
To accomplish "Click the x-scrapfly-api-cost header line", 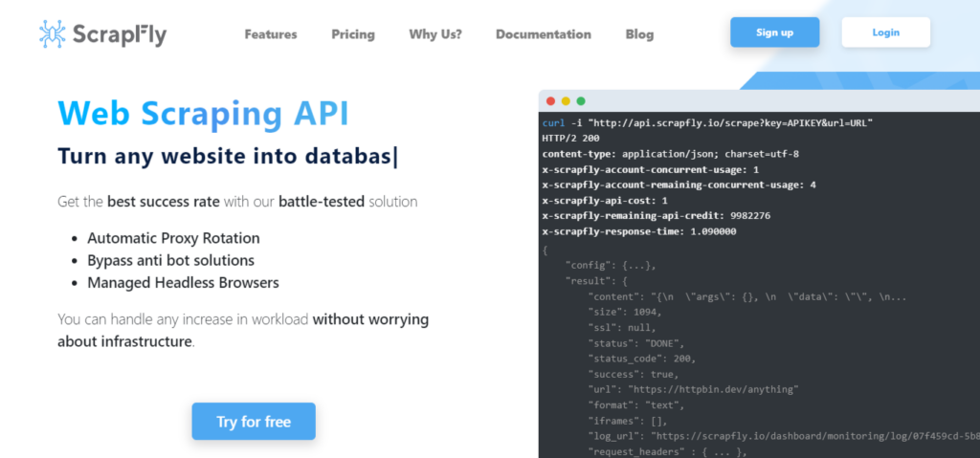I will tap(605, 201).
